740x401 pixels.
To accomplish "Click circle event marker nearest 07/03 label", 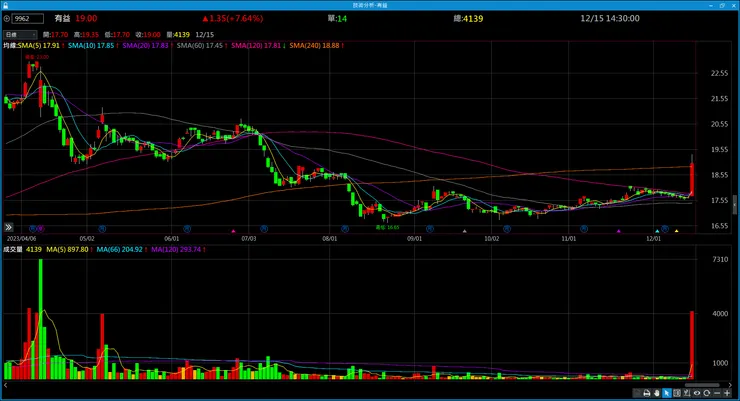I will point(264,229).
